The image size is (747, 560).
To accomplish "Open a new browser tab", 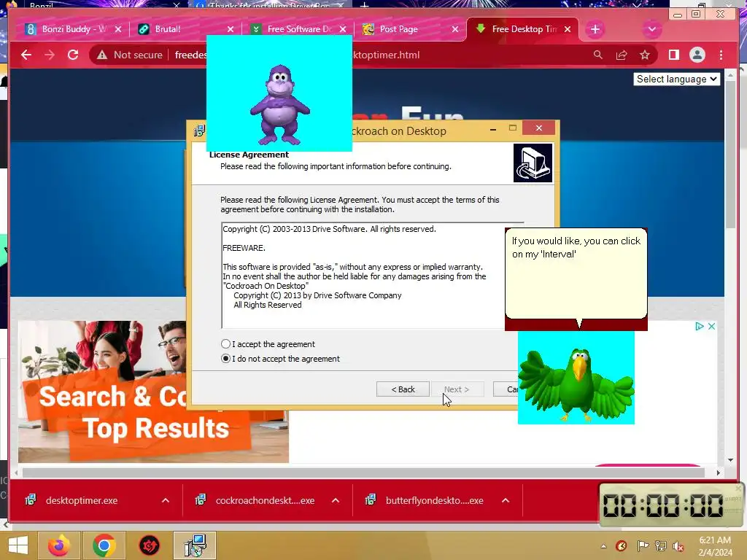I will tap(595, 29).
